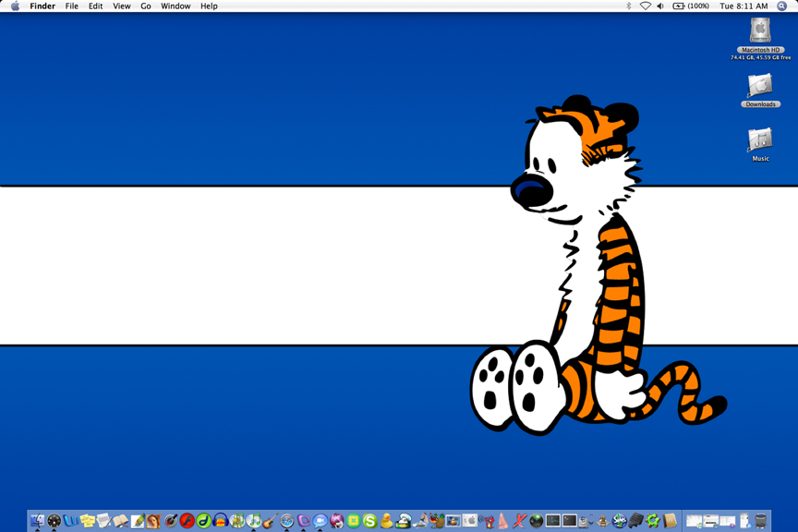
Task: Open AirPort Wi-Fi status menu
Action: click(x=646, y=6)
